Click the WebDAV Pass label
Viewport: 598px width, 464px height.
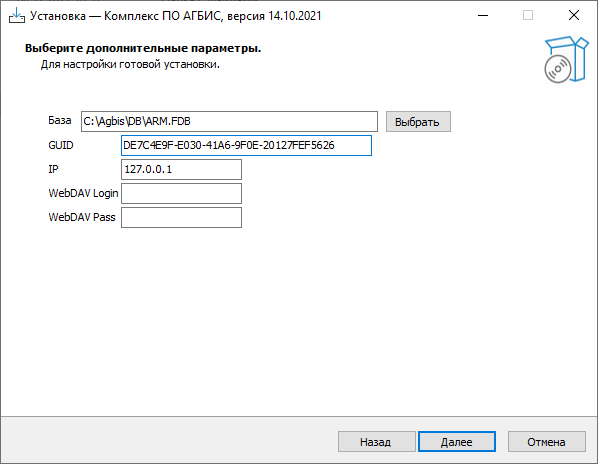(82, 217)
